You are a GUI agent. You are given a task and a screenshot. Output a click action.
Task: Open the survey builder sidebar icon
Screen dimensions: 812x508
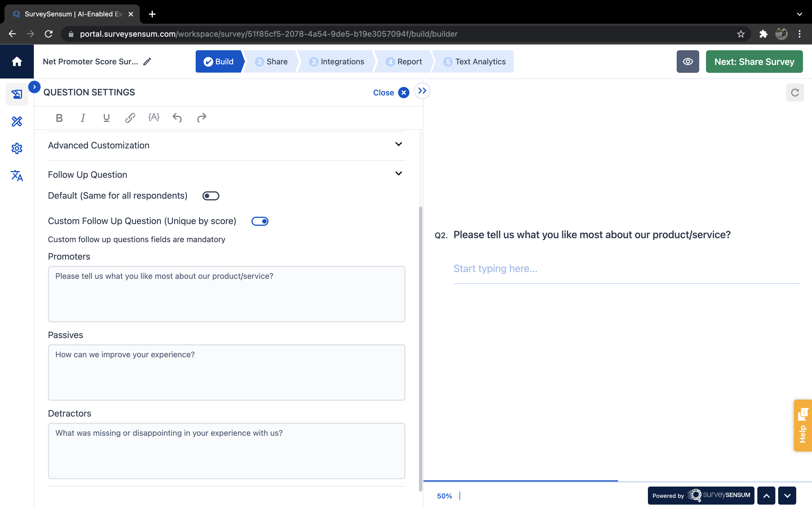(x=17, y=94)
